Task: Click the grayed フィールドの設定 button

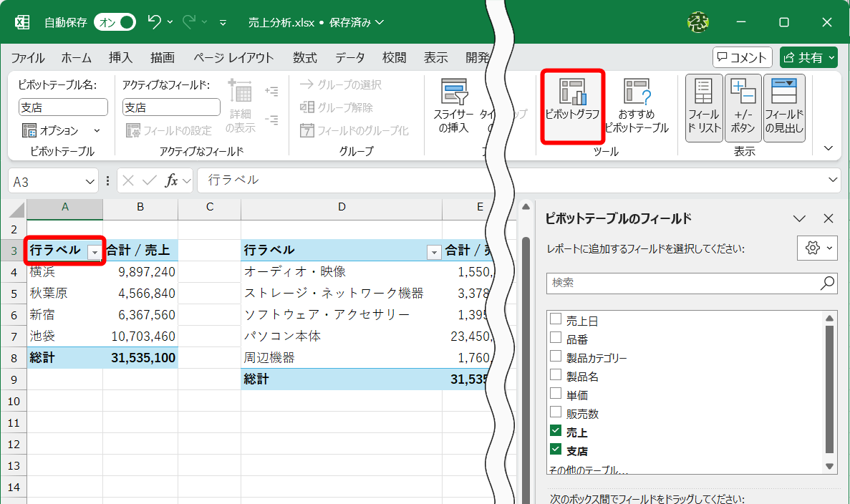Action: 168,130
